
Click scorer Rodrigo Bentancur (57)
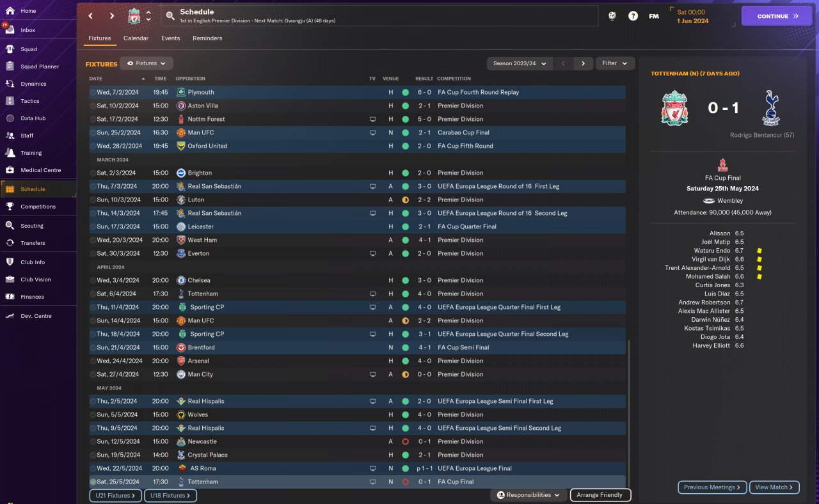(762, 135)
